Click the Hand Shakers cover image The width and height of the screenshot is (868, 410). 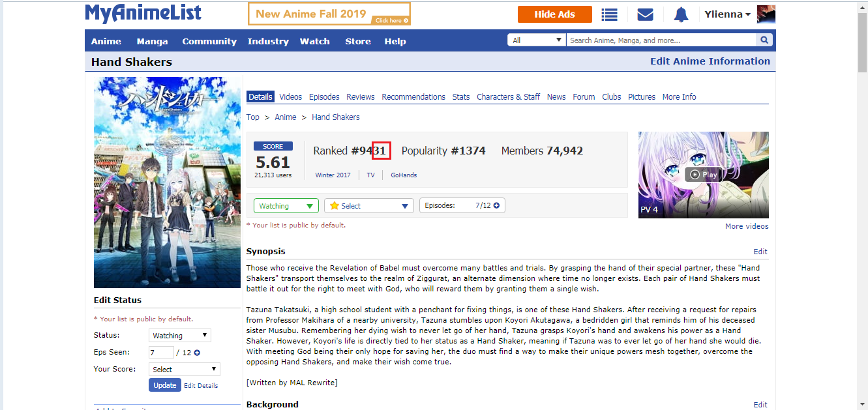(167, 183)
